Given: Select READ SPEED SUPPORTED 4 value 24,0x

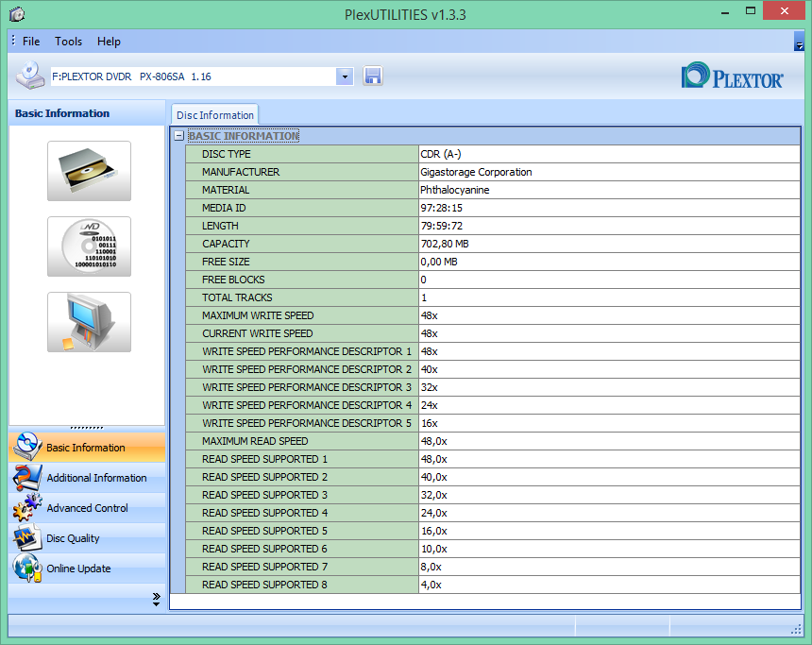Looking at the screenshot, I should 433,513.
